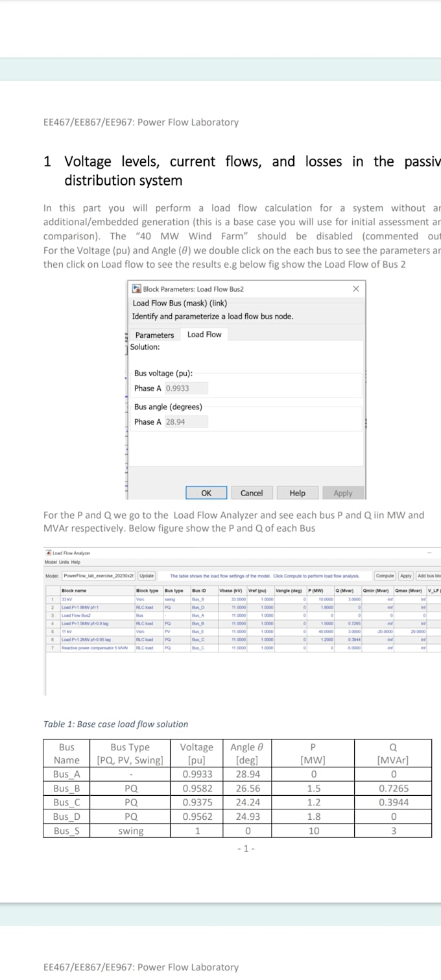The image size is (441, 980).
Task: Click the Q (Mvar) column header
Action: tap(348, 590)
